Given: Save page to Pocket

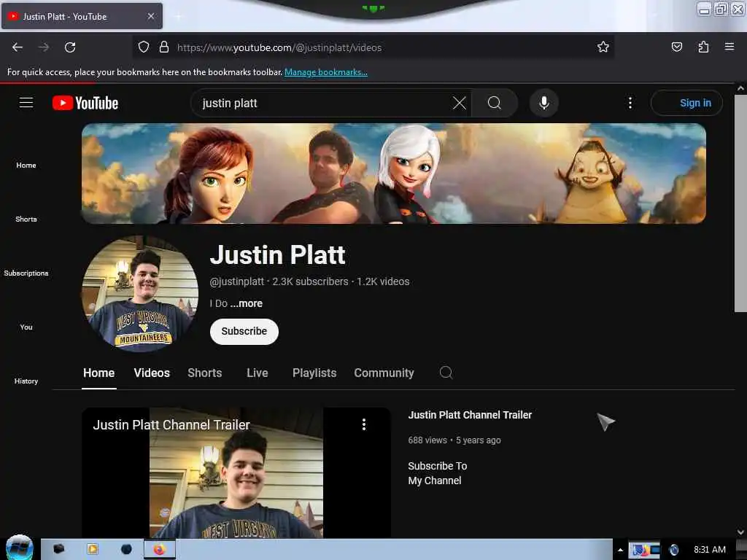Looking at the screenshot, I should pos(676,47).
